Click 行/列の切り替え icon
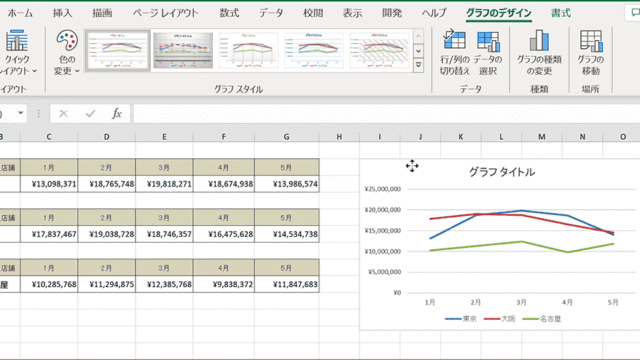640x360 pixels. coord(454,52)
